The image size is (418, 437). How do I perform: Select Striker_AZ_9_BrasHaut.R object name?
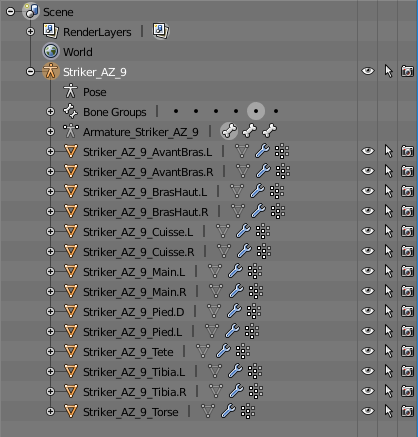(x=146, y=212)
